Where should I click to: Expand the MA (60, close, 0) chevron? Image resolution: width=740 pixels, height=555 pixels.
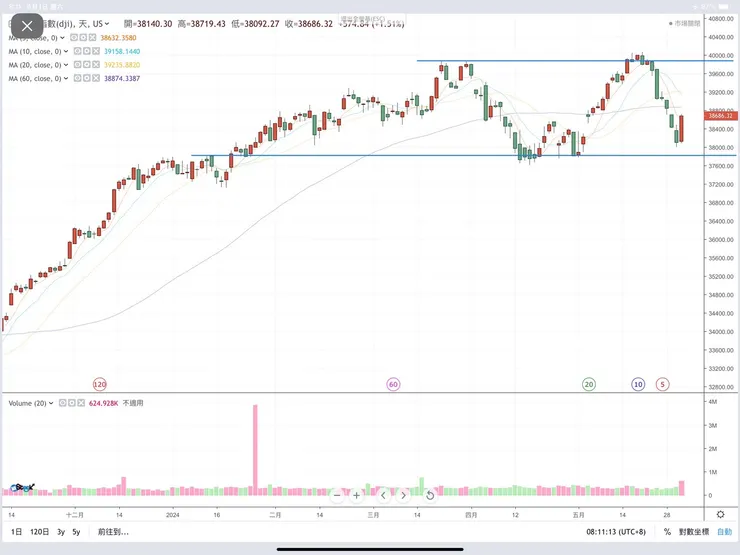coord(66,78)
